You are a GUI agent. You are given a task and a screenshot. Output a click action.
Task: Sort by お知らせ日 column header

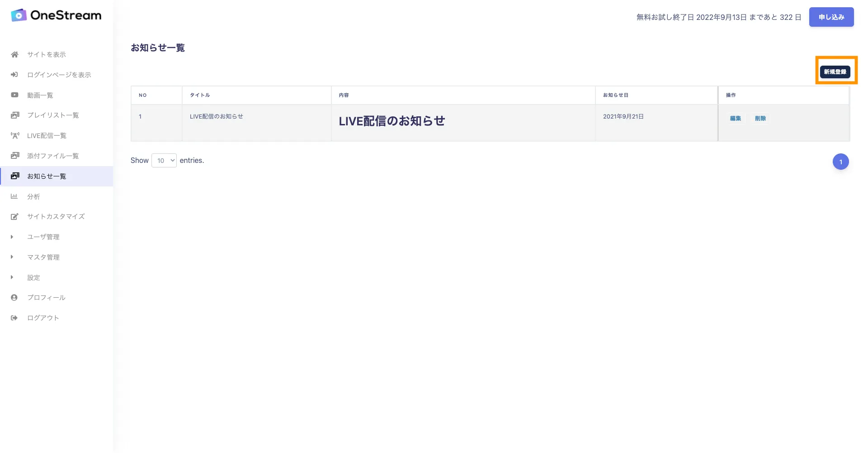(656, 95)
